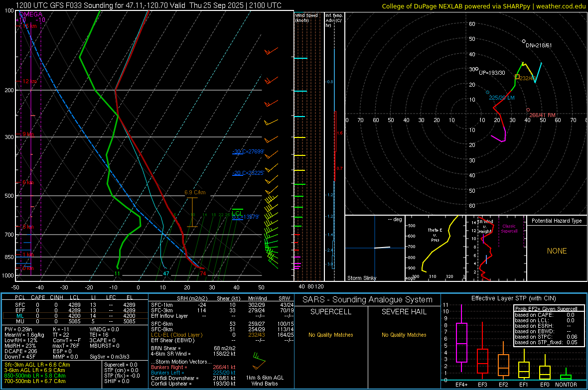This screenshot has height=390, width=588.
Task: Click the '-30 C=27699'' height label
Action: (248, 151)
